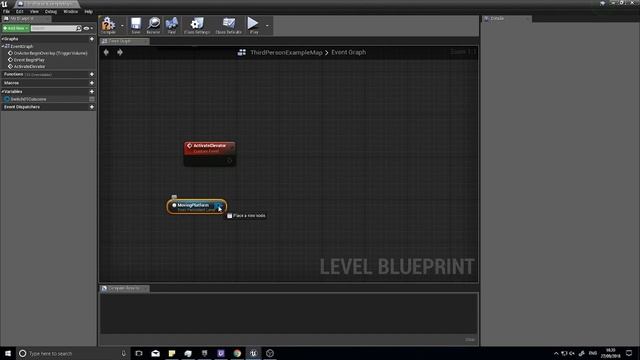
Task: Click the Play toolbar icon
Action: (x=253, y=25)
